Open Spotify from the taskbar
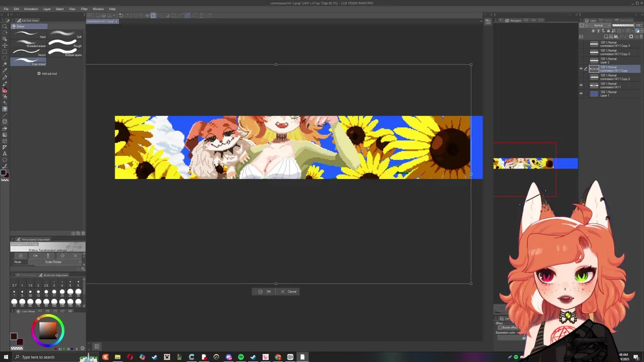Viewport: 644px width, 362px height. click(x=241, y=357)
